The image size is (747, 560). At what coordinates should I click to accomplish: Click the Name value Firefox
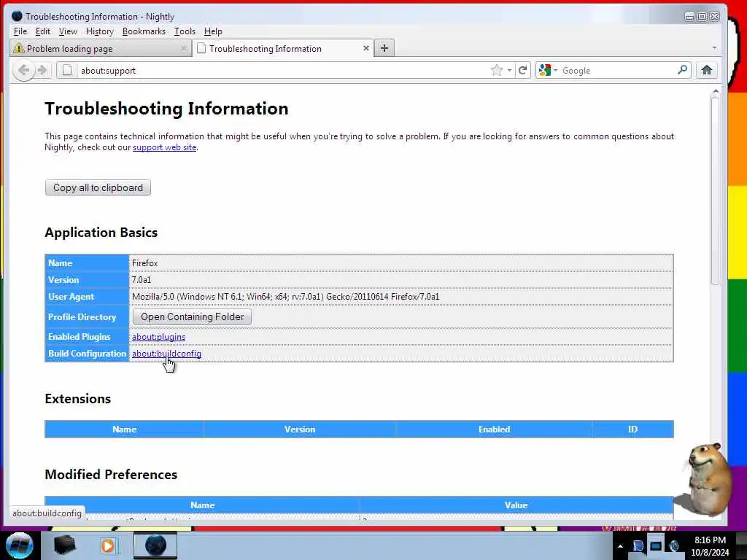(145, 262)
